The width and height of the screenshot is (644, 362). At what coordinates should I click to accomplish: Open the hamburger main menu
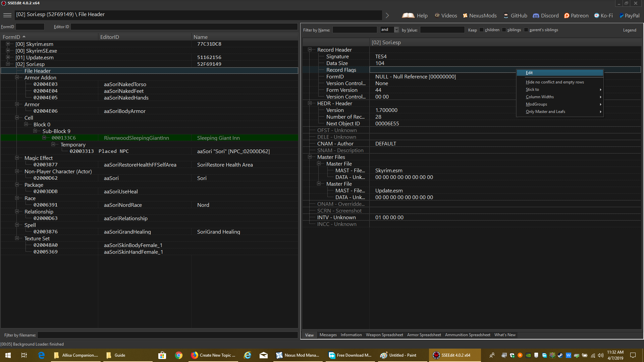[7, 15]
